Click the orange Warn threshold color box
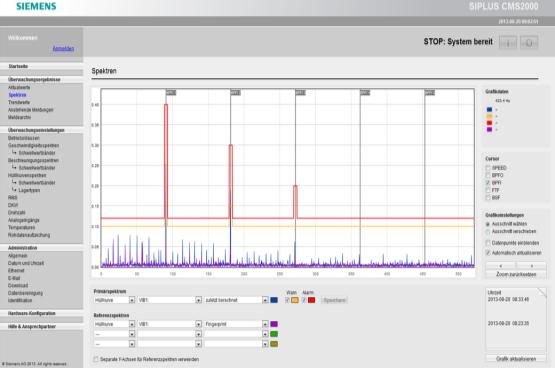Screen dimensions: 555x368 (295, 300)
